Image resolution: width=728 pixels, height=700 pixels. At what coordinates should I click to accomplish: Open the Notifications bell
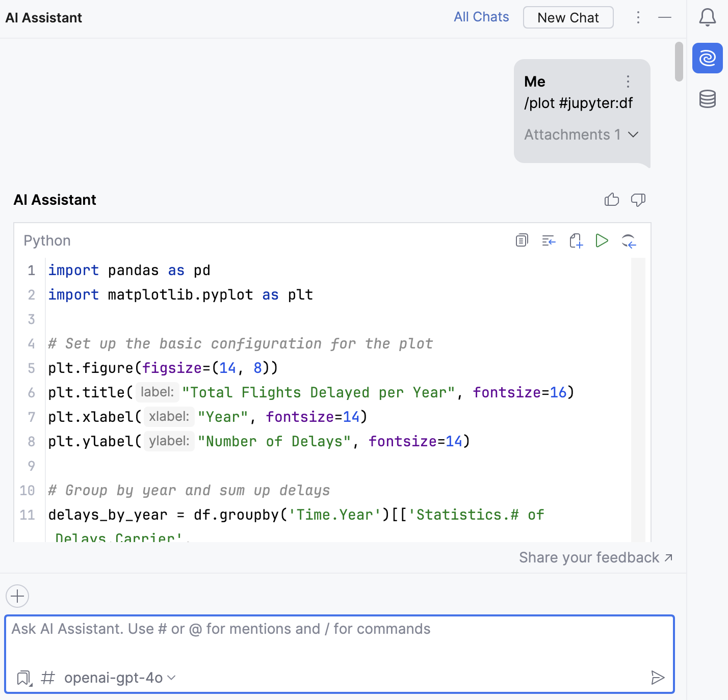point(707,17)
